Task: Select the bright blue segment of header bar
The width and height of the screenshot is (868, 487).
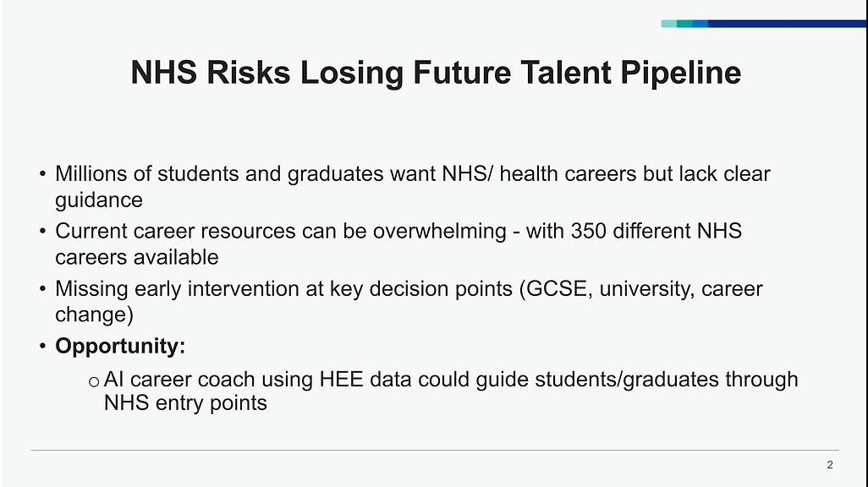Action: click(x=700, y=24)
